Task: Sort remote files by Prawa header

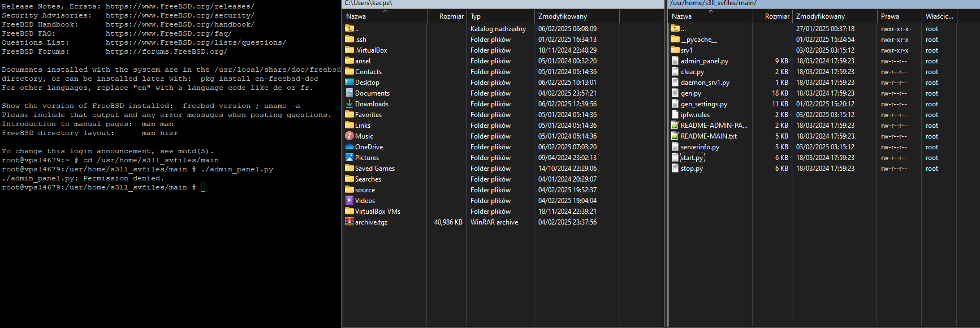Action: (x=890, y=16)
